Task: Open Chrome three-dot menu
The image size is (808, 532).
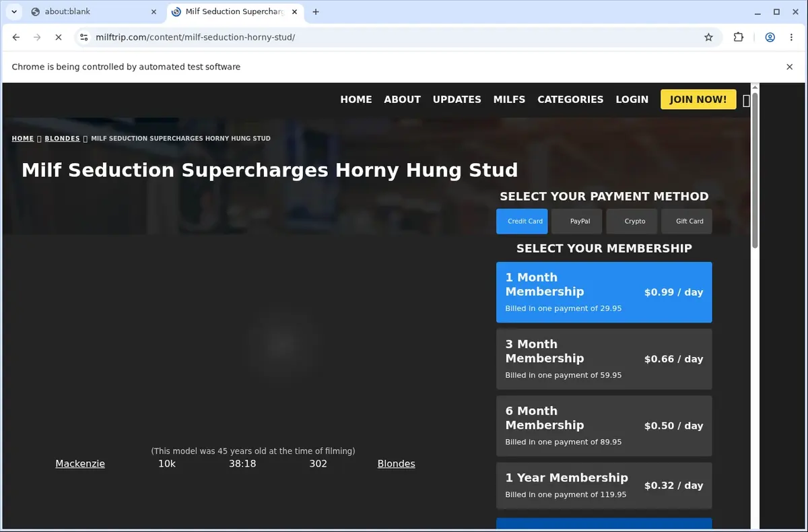Action: 791,37
